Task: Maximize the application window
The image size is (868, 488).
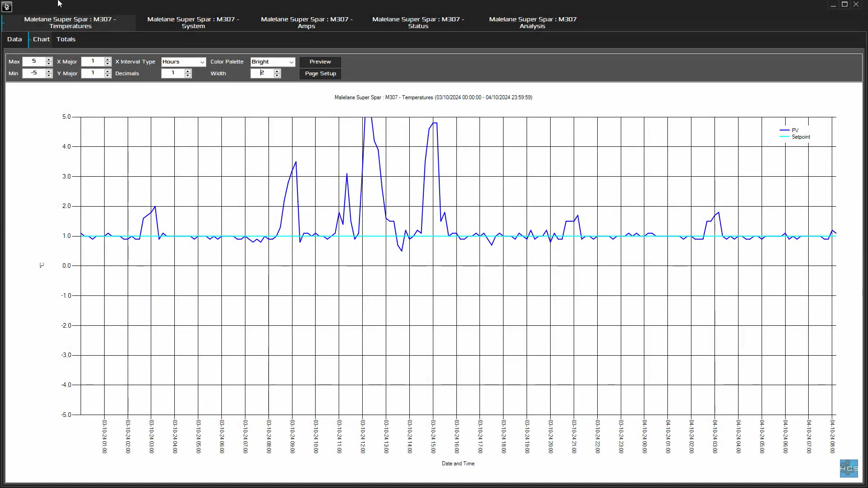Action: point(844,5)
